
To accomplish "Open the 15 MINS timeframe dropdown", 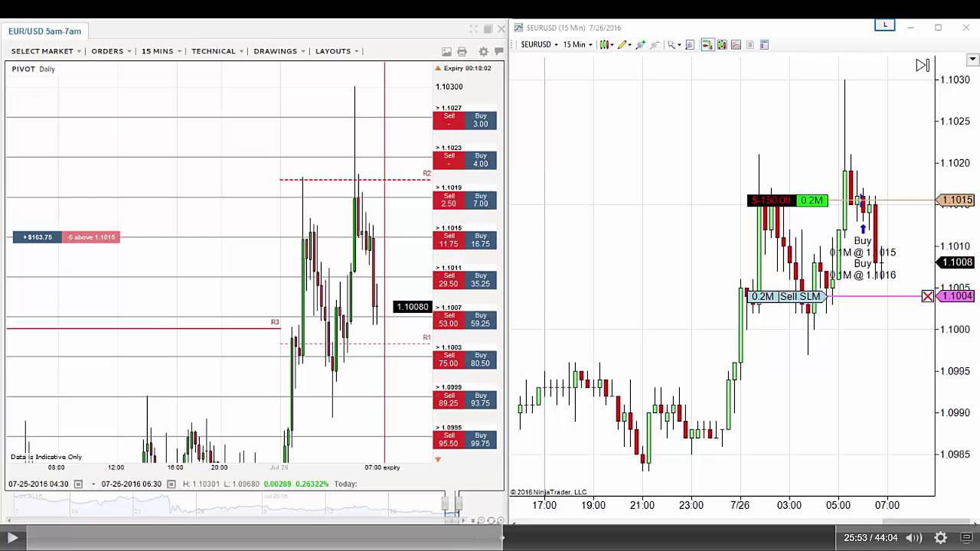I will (x=162, y=51).
